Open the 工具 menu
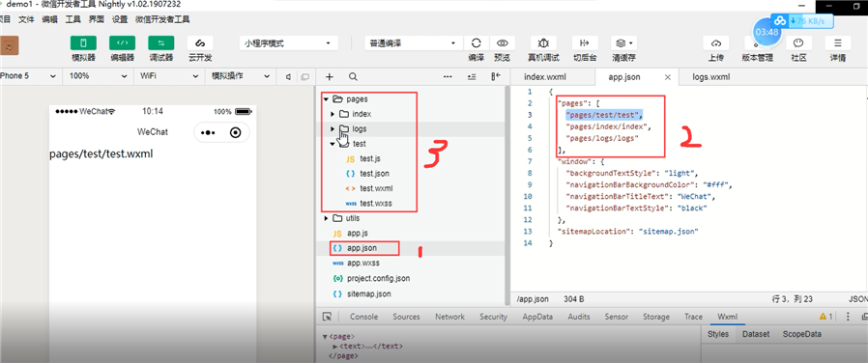 point(73,19)
